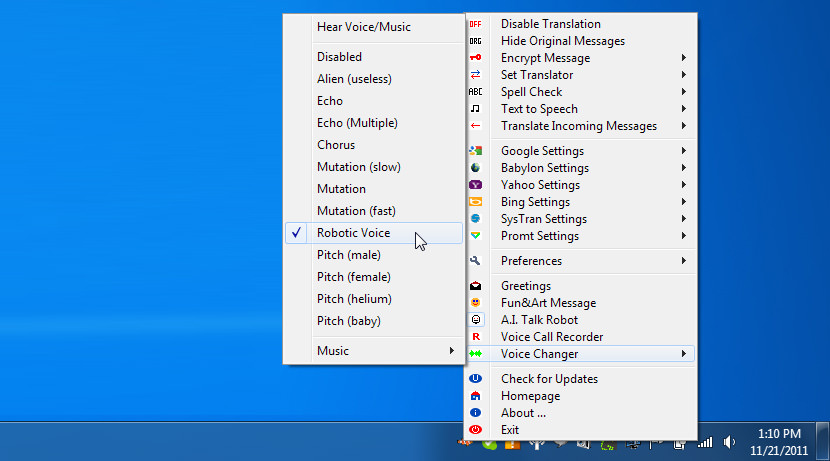Click the A.I. Talk Robot face icon
830x461 pixels.
476,320
